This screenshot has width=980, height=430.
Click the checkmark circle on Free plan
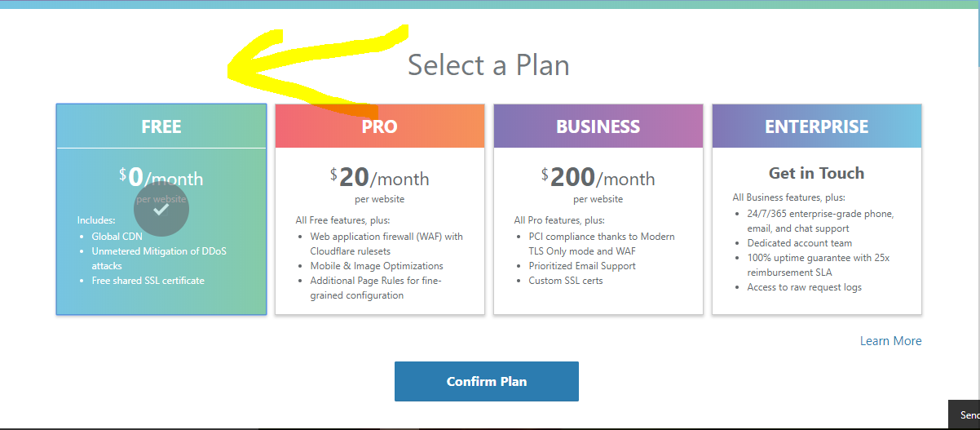click(161, 209)
